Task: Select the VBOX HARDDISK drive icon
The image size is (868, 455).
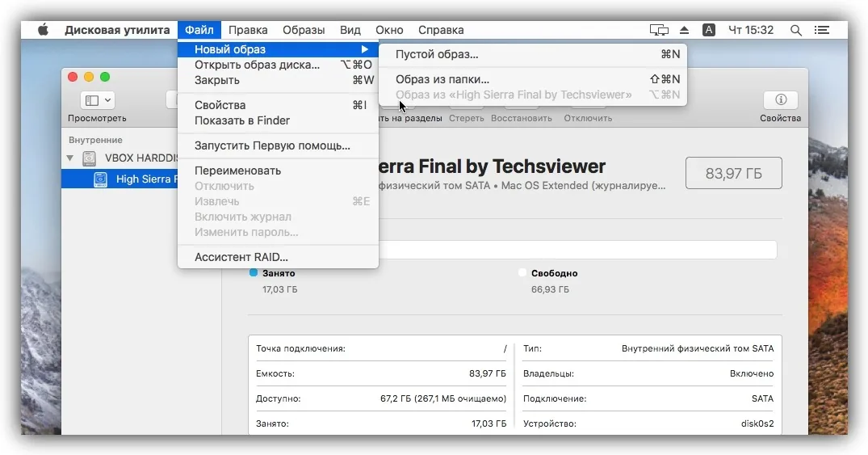Action: (89, 158)
